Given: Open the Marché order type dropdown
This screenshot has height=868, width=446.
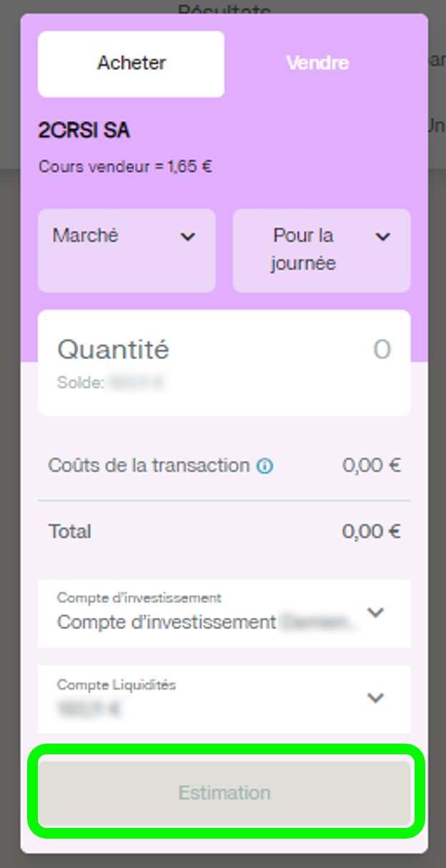Looking at the screenshot, I should (x=127, y=250).
